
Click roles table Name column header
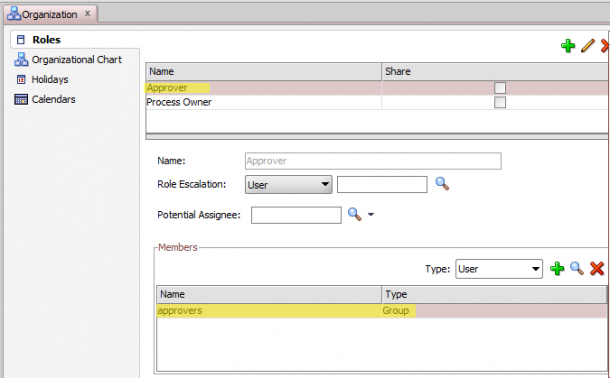pos(263,72)
